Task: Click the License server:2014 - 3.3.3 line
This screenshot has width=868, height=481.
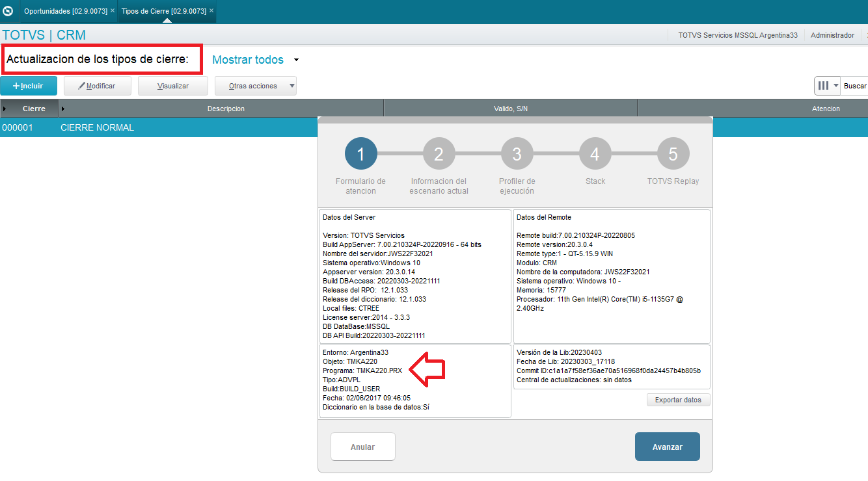Action: [x=366, y=317]
